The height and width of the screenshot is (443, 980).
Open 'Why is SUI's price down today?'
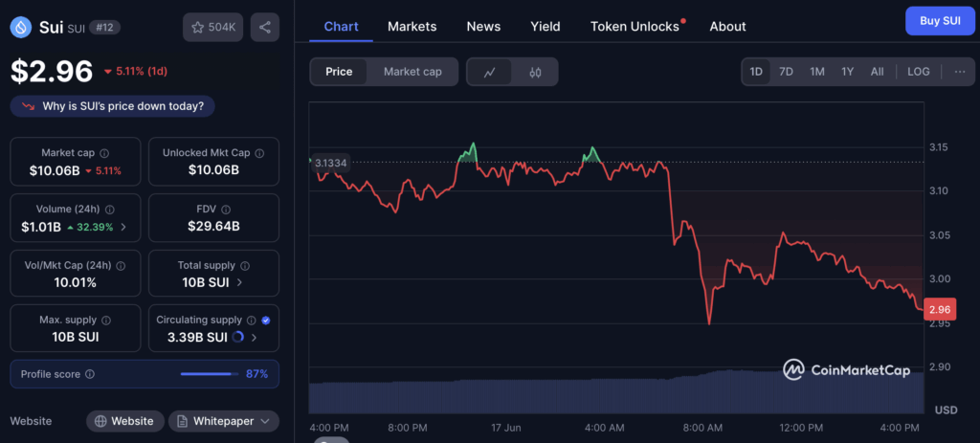113,106
